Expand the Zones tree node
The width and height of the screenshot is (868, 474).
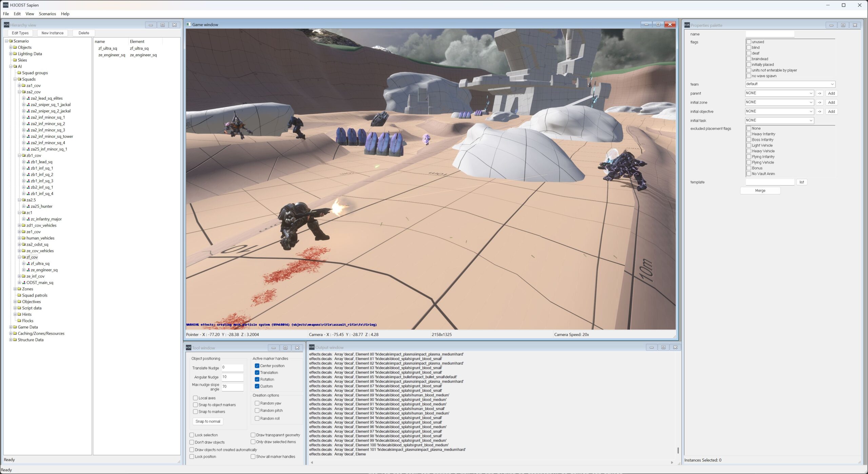point(15,289)
